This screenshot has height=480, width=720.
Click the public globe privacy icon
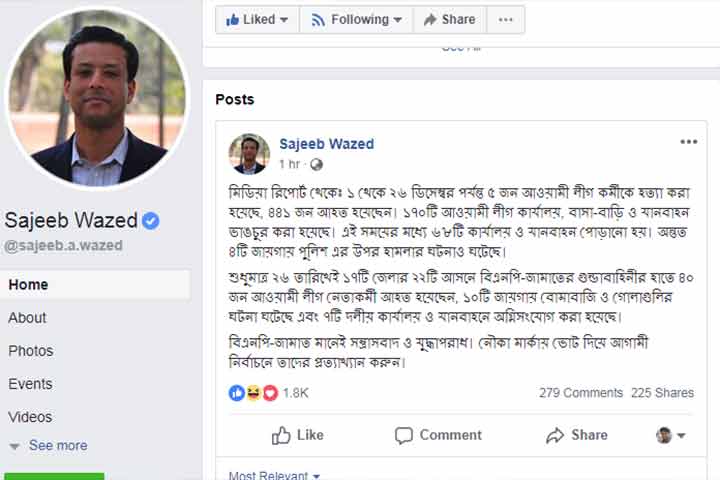tap(316, 164)
